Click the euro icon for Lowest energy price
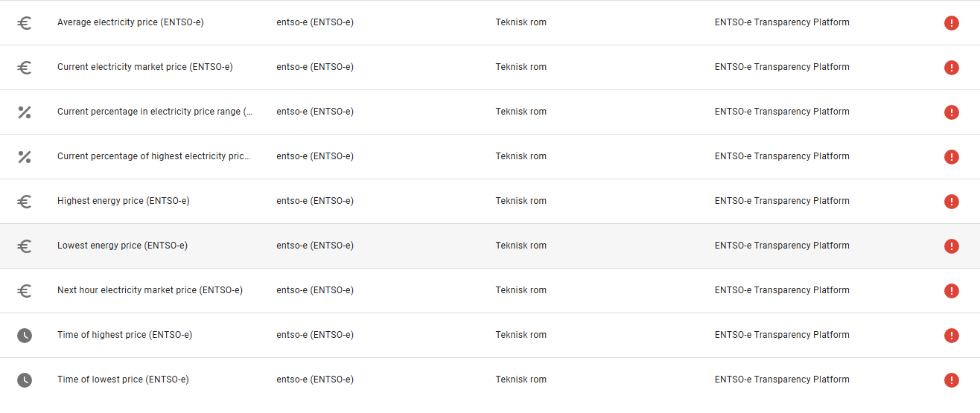Viewport: 980px width, 413px height. [25, 246]
